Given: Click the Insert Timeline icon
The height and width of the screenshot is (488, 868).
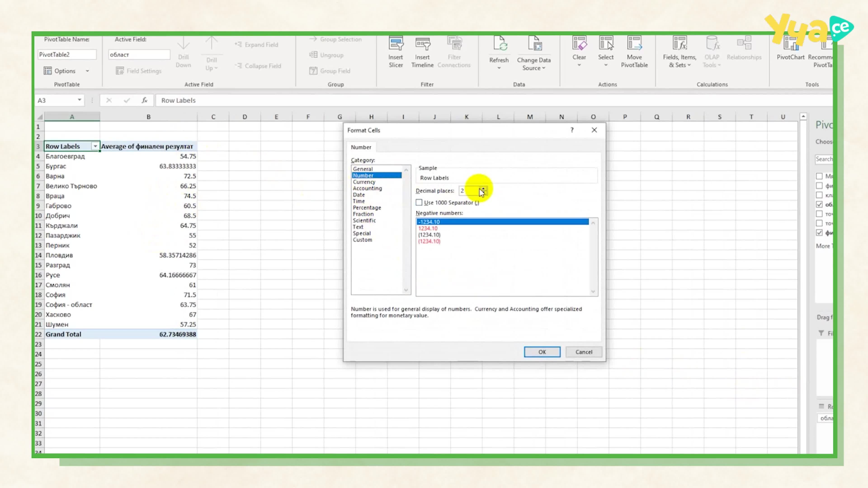Looking at the screenshot, I should pos(422,44).
